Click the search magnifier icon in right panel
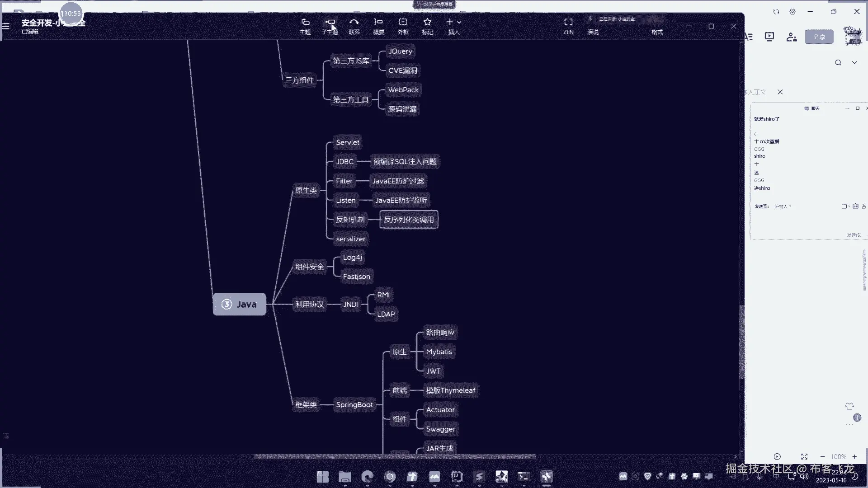 [838, 62]
